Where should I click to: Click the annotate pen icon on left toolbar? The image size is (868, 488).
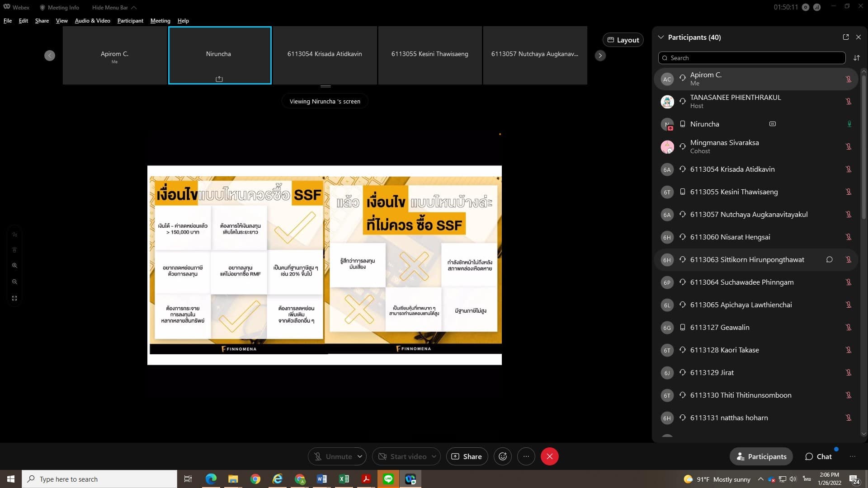[x=14, y=235]
